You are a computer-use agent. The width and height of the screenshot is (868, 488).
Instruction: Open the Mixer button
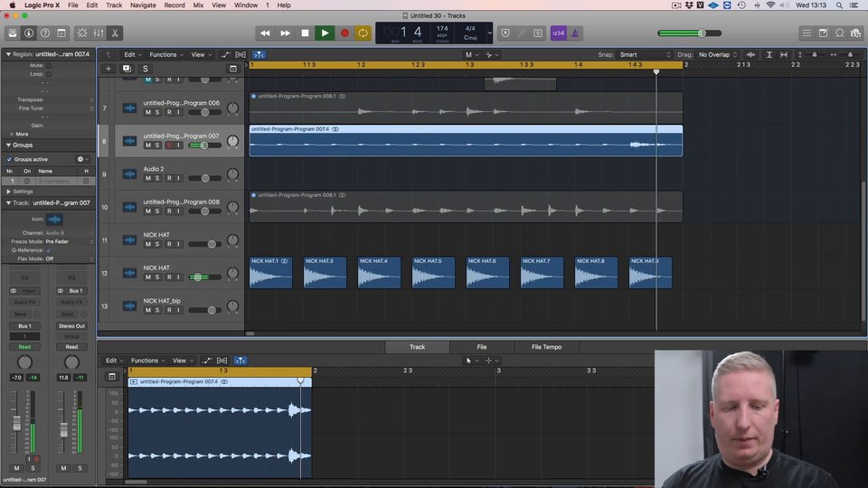99,33
